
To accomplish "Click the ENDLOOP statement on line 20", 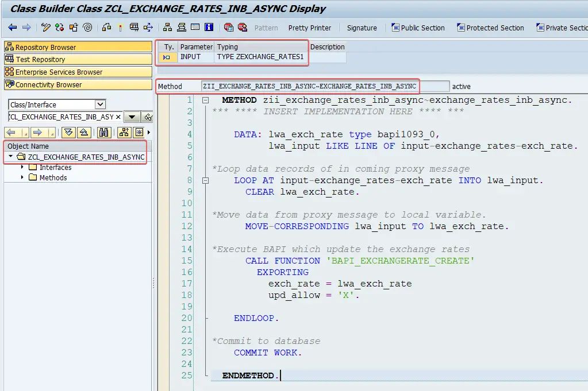I will [256, 318].
